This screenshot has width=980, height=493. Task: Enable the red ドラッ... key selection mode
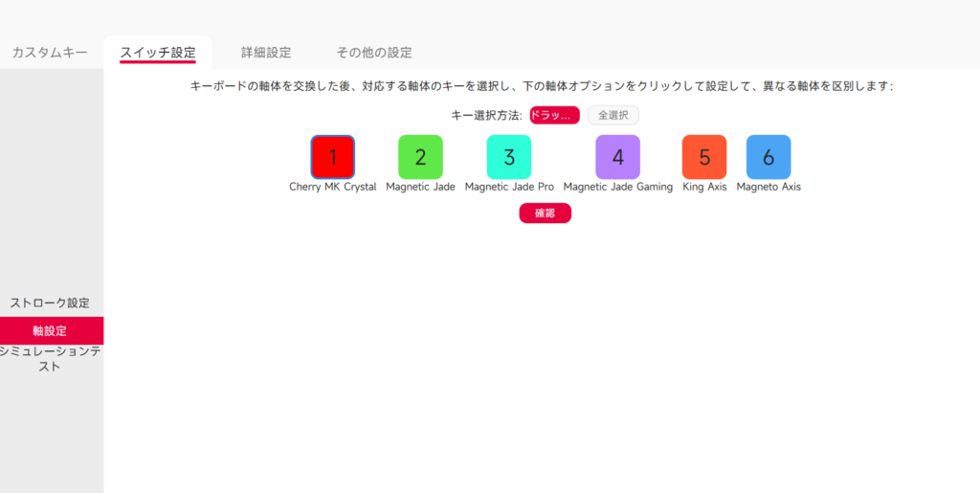[x=554, y=115]
